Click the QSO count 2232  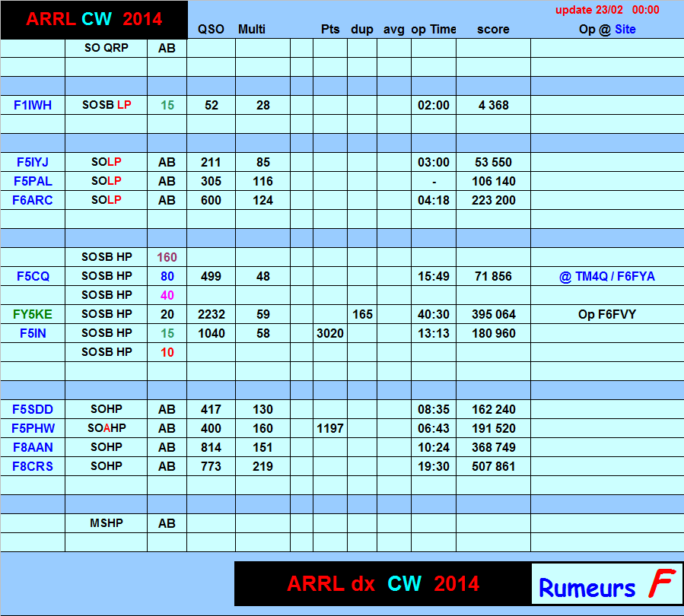(x=211, y=314)
